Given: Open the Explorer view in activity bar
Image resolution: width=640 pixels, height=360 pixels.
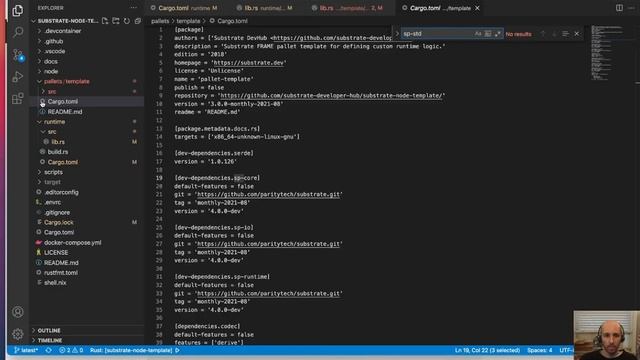Looking at the screenshot, I should 18,10.
